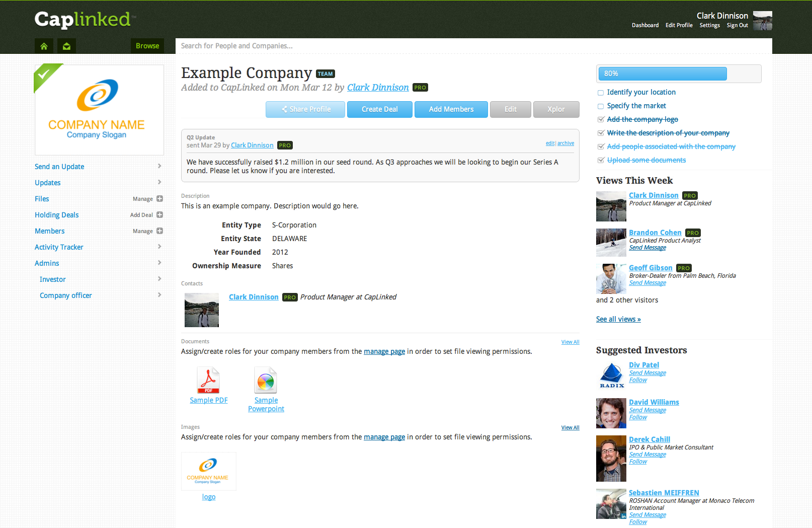Click the plus icon beside Members Manage
The image size is (812, 528).
tap(159, 231)
